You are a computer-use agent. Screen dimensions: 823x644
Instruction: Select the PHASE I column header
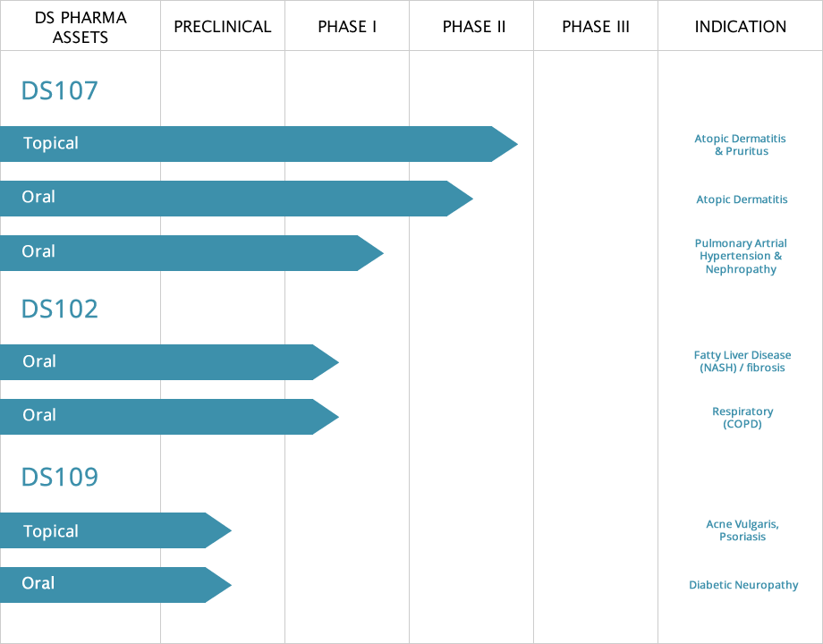(x=347, y=26)
